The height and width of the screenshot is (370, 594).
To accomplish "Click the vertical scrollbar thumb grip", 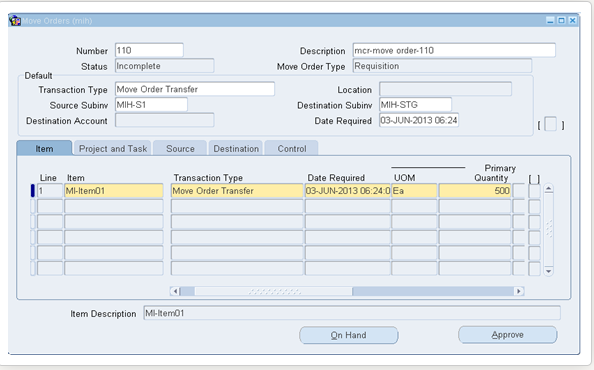I will pos(549,229).
